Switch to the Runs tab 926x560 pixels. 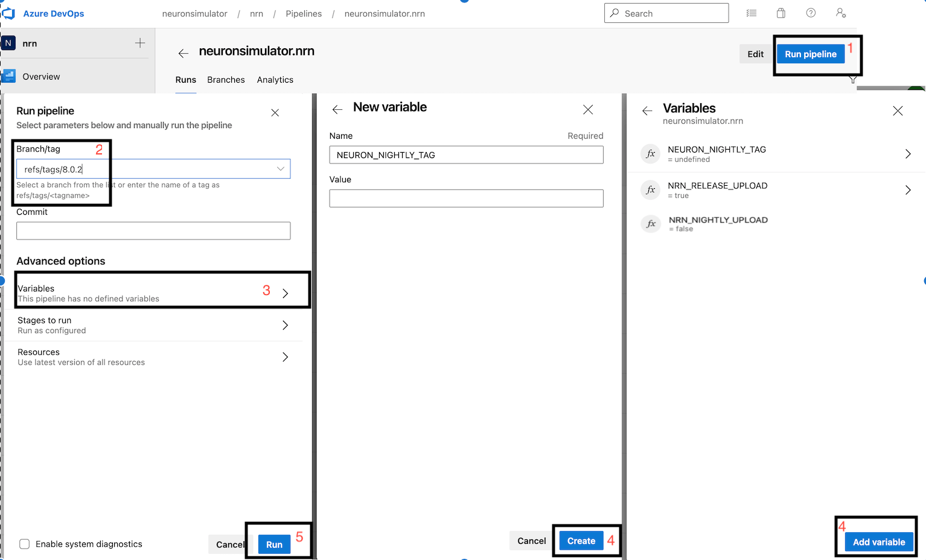click(186, 80)
